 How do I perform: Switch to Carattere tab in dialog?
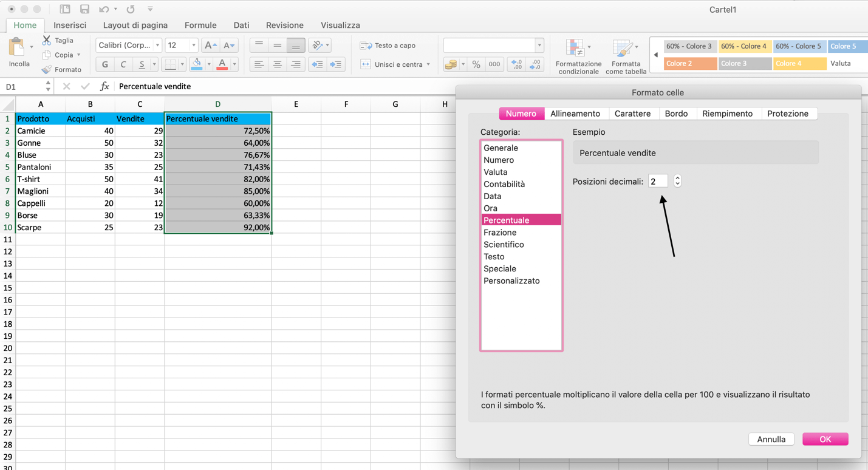click(x=632, y=114)
